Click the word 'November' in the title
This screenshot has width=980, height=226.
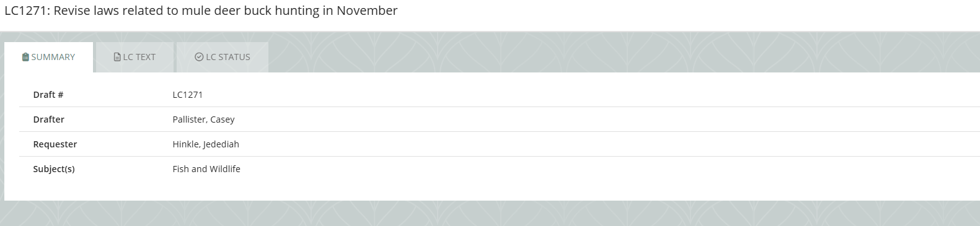point(367,11)
